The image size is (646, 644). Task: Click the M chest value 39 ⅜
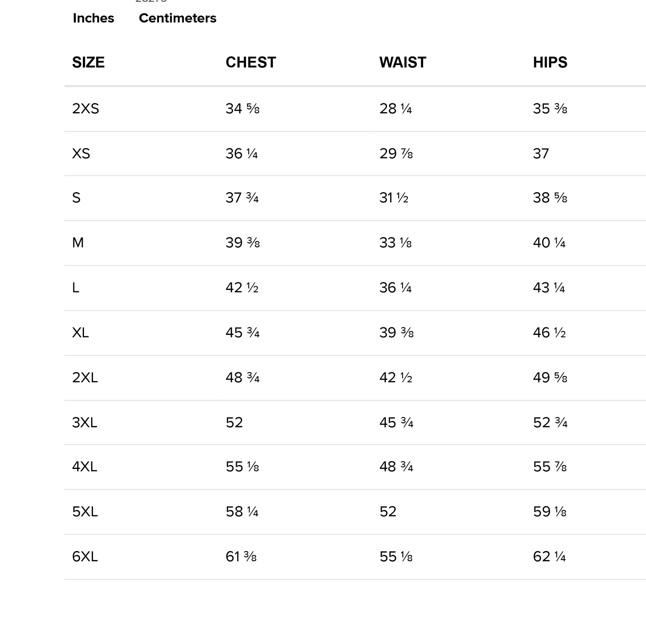point(242,243)
